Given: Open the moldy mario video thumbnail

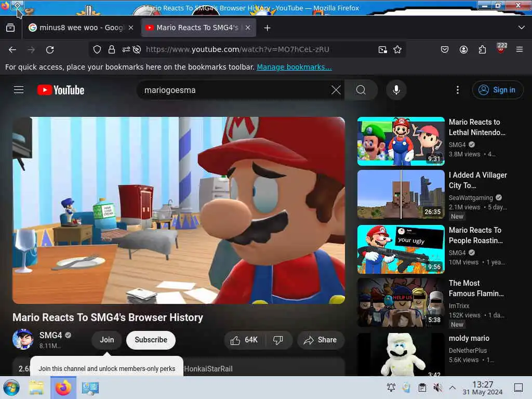Looking at the screenshot, I should [401, 354].
